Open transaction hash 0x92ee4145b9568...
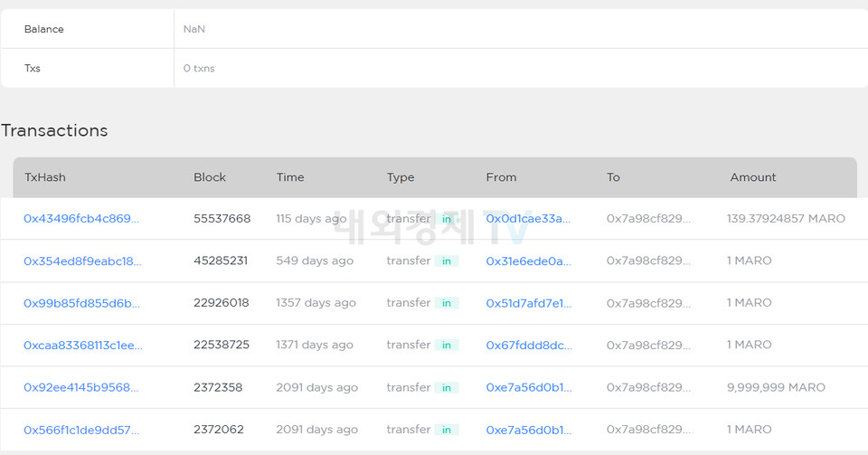Viewport: 868px width, 455px height. [x=81, y=387]
